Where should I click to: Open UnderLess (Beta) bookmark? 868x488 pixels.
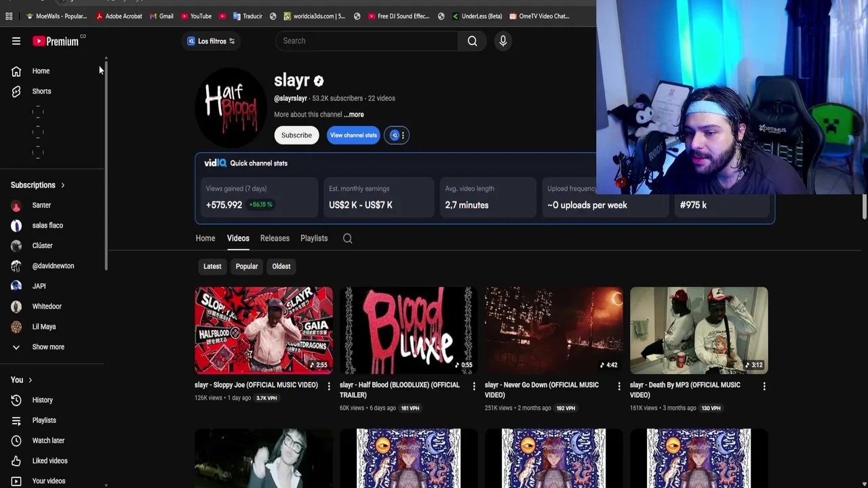(x=476, y=16)
